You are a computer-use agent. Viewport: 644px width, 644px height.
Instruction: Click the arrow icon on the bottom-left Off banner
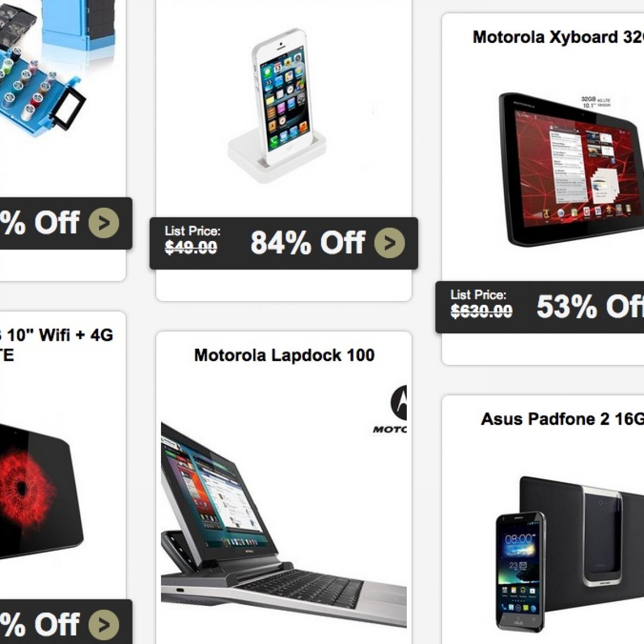pyautogui.click(x=104, y=625)
